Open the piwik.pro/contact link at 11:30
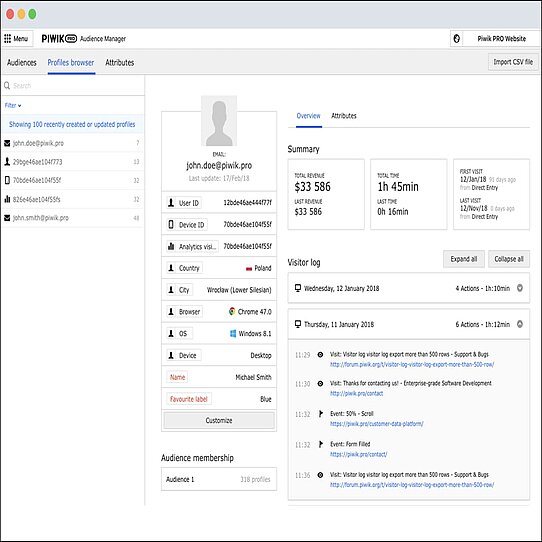The height and width of the screenshot is (542, 542). pyautogui.click(x=356, y=393)
